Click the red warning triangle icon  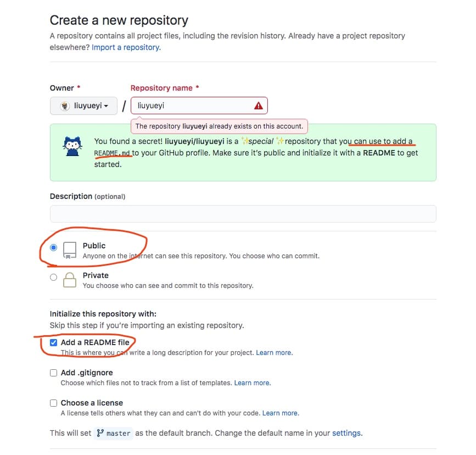[x=259, y=106]
